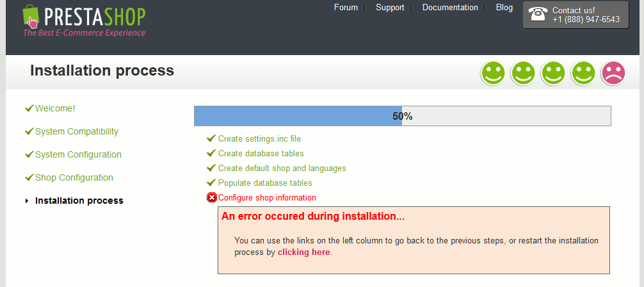Click the third green smiley face
The height and width of the screenshot is (287, 644).
click(553, 73)
